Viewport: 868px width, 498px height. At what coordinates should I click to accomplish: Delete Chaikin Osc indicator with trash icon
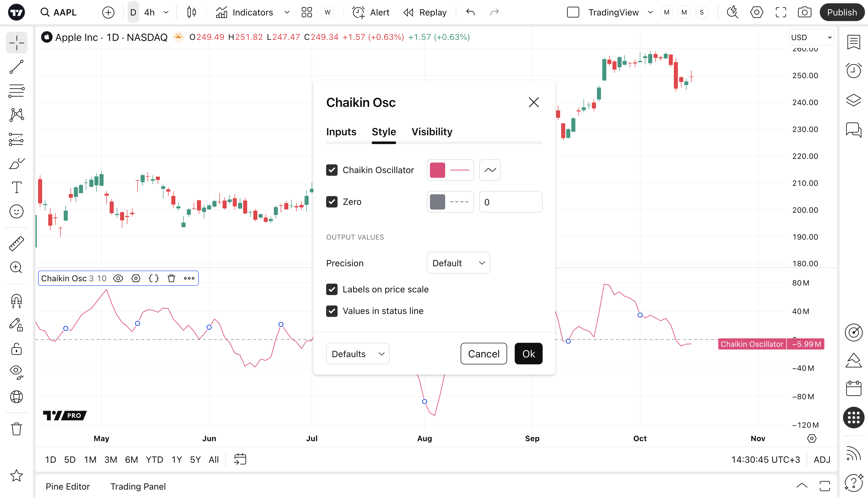click(171, 278)
